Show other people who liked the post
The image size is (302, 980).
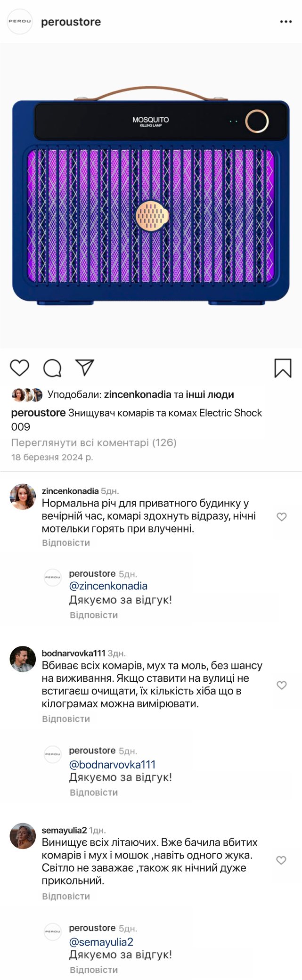[x=210, y=394]
